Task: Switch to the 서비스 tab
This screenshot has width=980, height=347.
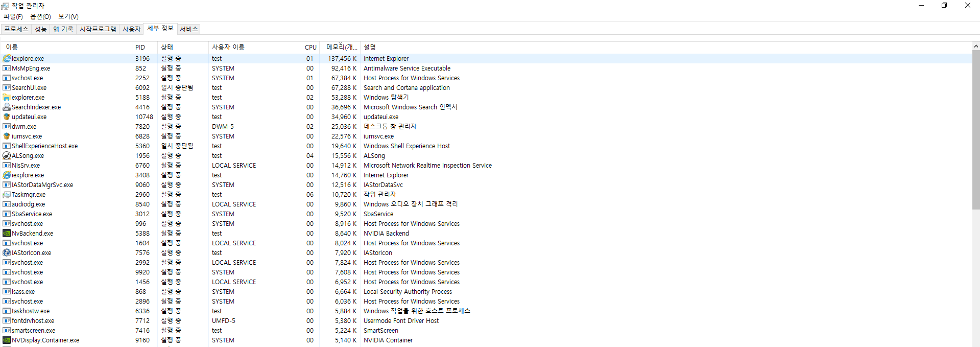Action: (x=189, y=29)
